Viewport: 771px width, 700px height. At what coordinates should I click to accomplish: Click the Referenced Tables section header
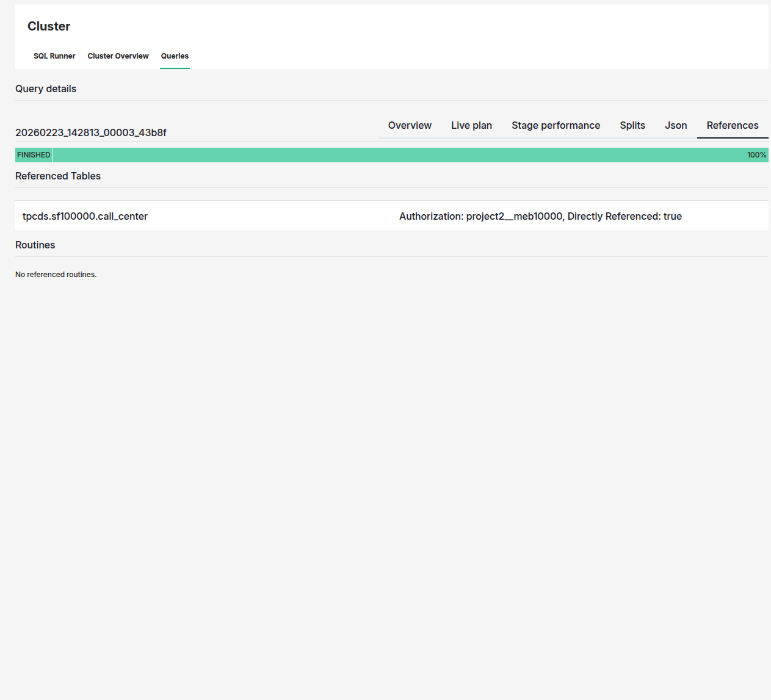[x=57, y=176]
